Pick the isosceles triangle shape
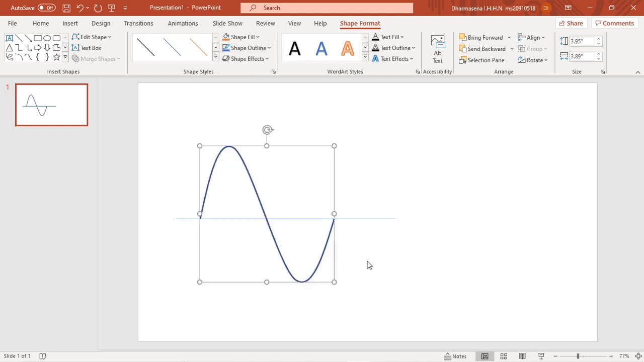Screen dimensions: 644x362 pyautogui.click(x=9, y=48)
